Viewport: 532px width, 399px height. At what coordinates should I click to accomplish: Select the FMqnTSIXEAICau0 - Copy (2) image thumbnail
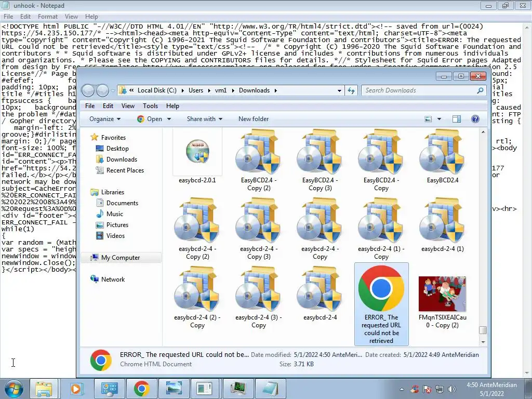(443, 294)
